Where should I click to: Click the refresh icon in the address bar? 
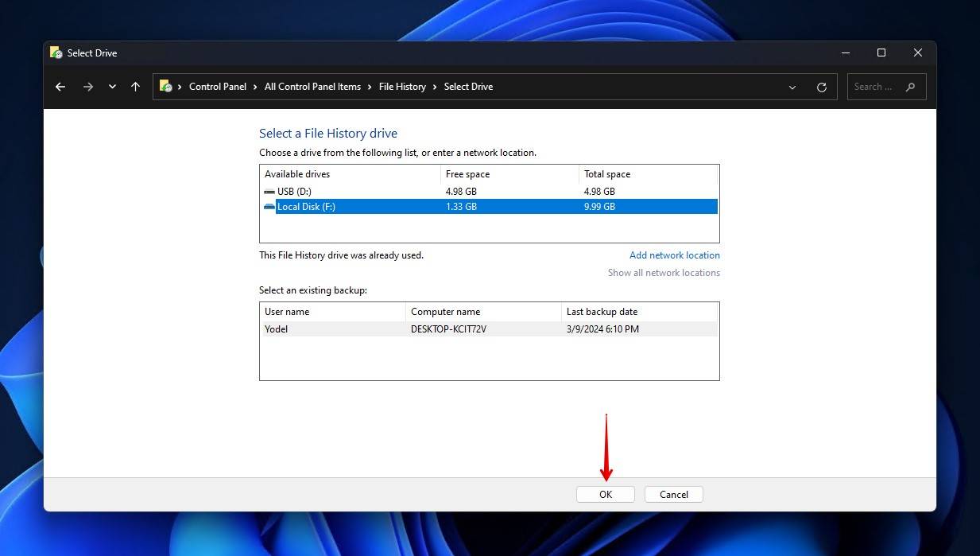(821, 87)
